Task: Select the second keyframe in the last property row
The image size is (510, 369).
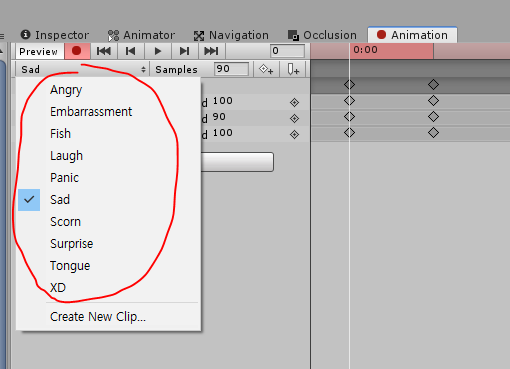Action: coord(433,133)
